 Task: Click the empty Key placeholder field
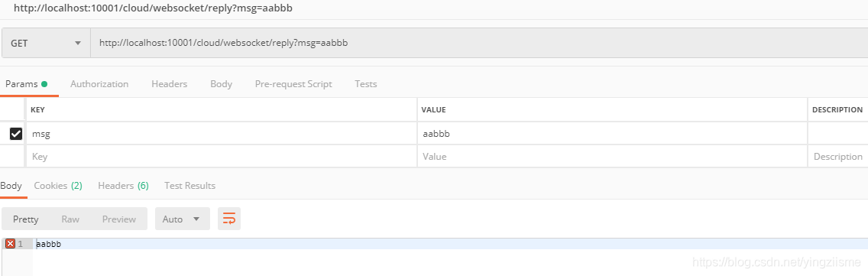pyautogui.click(x=222, y=156)
